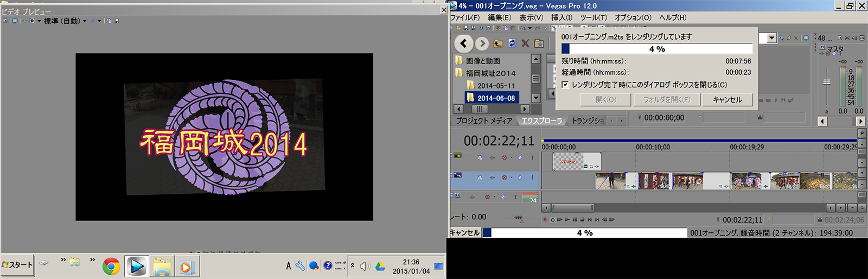Click the Windows スタート button

[x=17, y=265]
